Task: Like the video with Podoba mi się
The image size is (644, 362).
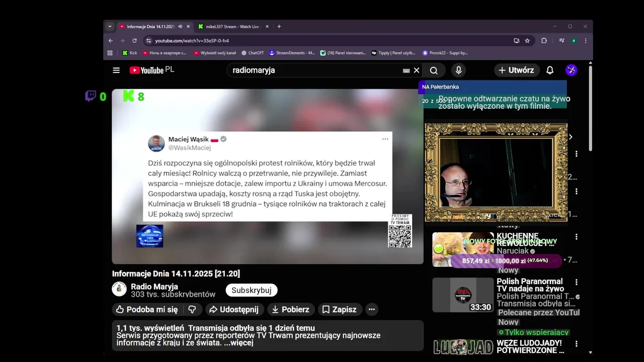Action: (x=147, y=309)
